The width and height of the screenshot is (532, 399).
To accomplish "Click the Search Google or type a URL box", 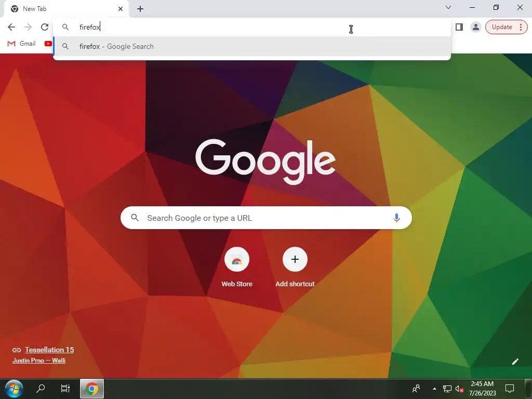I will click(266, 218).
